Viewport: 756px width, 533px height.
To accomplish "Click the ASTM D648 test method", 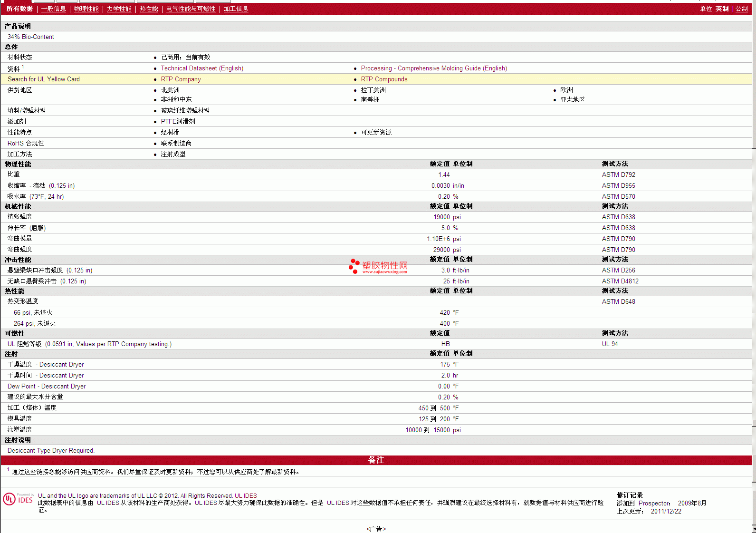I will [618, 302].
